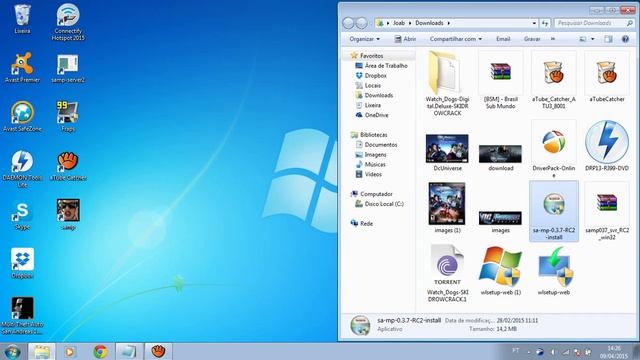
Task: Open the Windows Start menu
Action: (12, 352)
